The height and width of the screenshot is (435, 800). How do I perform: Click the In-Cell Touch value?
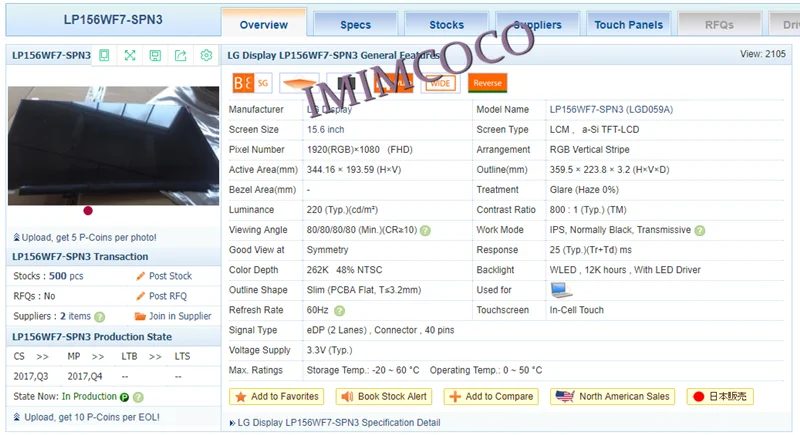577,310
